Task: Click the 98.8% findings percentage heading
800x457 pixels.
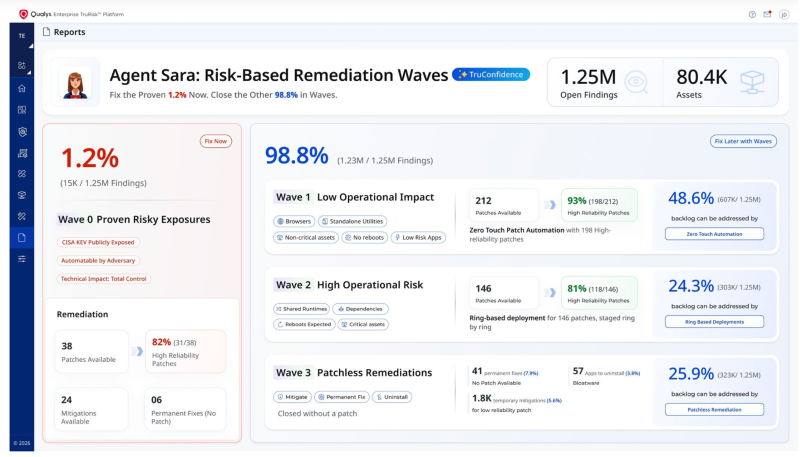Action: pyautogui.click(x=296, y=156)
